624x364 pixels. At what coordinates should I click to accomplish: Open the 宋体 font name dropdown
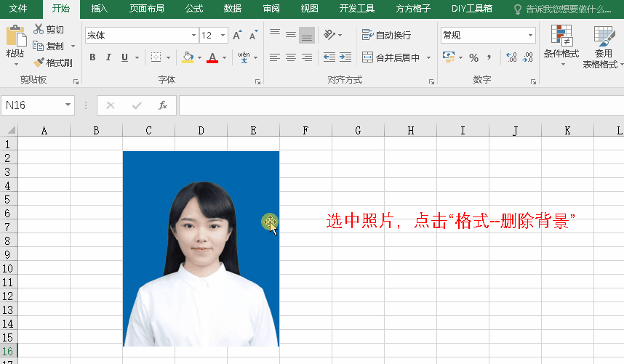pos(193,36)
